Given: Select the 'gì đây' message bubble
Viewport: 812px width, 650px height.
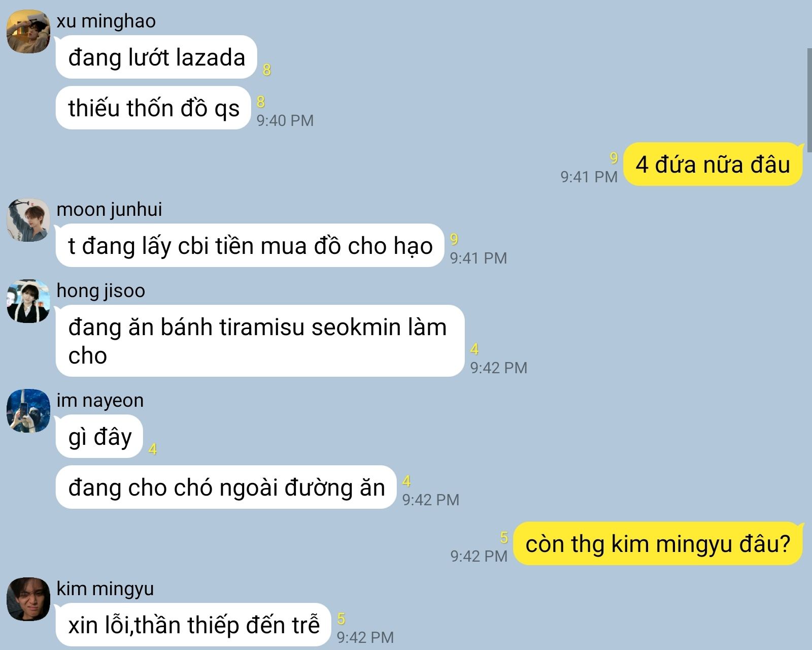Looking at the screenshot, I should (x=99, y=437).
